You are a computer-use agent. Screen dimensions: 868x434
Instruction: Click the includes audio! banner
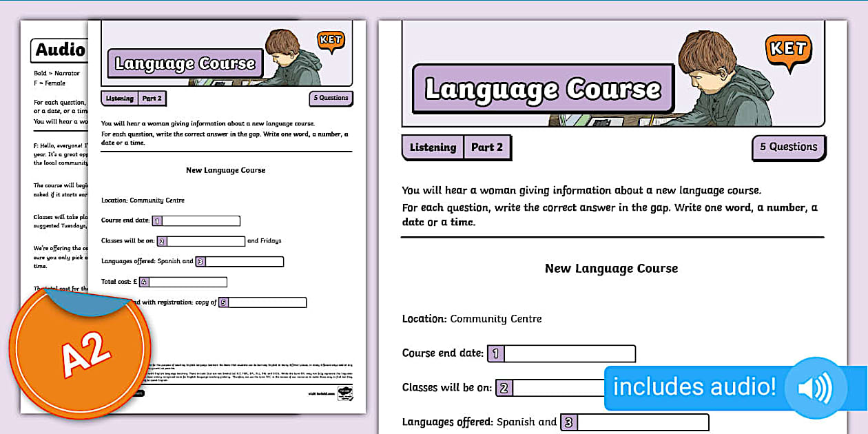(696, 388)
